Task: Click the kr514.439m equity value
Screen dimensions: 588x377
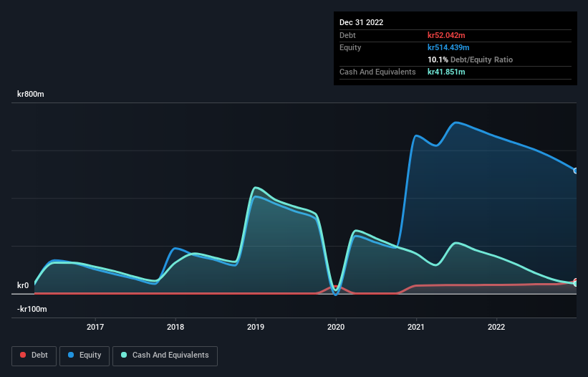Action: pos(448,47)
